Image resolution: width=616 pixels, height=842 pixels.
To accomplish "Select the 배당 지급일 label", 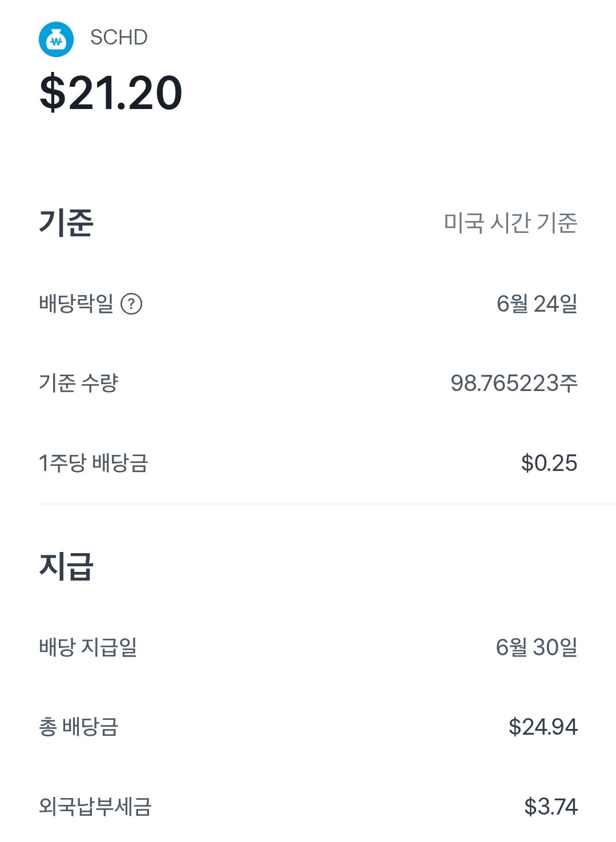I will (88, 647).
